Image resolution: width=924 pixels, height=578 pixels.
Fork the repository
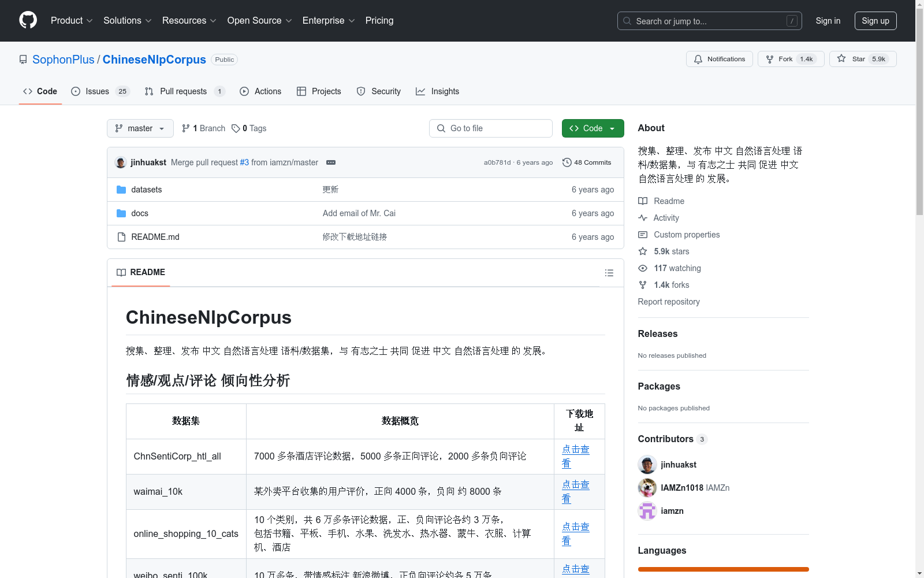point(791,59)
